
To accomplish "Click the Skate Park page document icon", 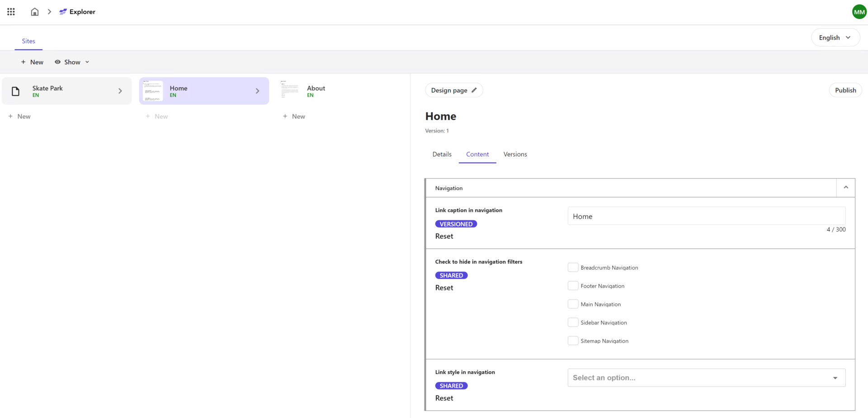I will pyautogui.click(x=15, y=90).
